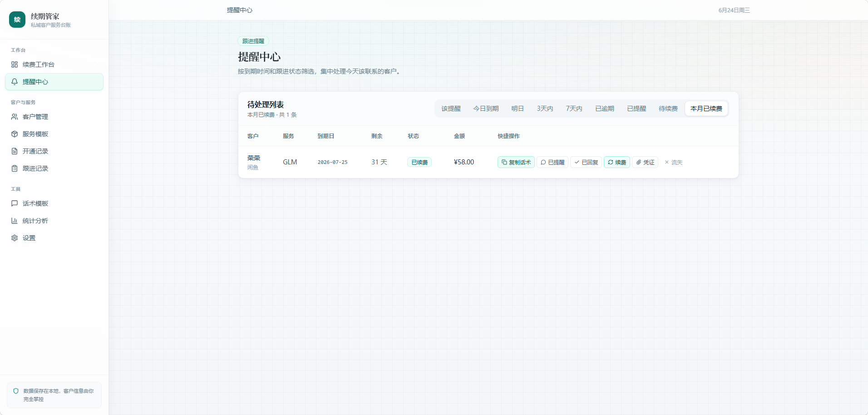Click 状态 column header
Image resolution: width=868 pixels, height=415 pixels.
[x=413, y=136]
